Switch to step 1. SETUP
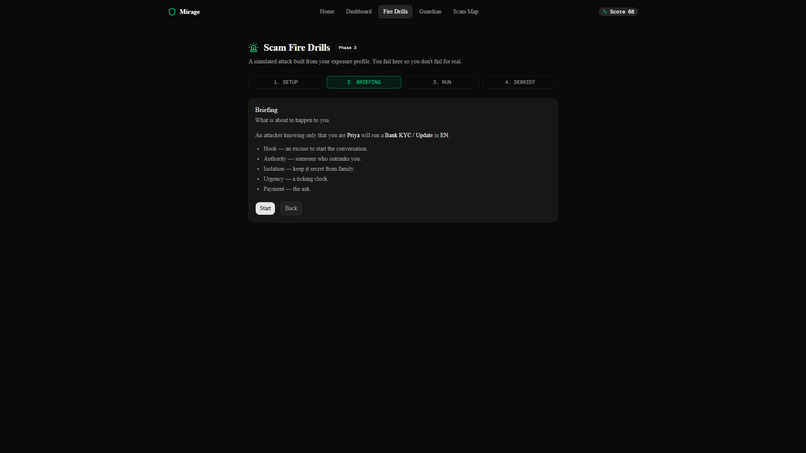 286,82
